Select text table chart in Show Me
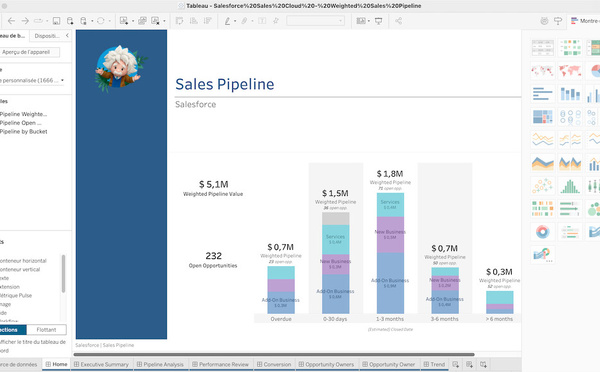 click(x=543, y=48)
